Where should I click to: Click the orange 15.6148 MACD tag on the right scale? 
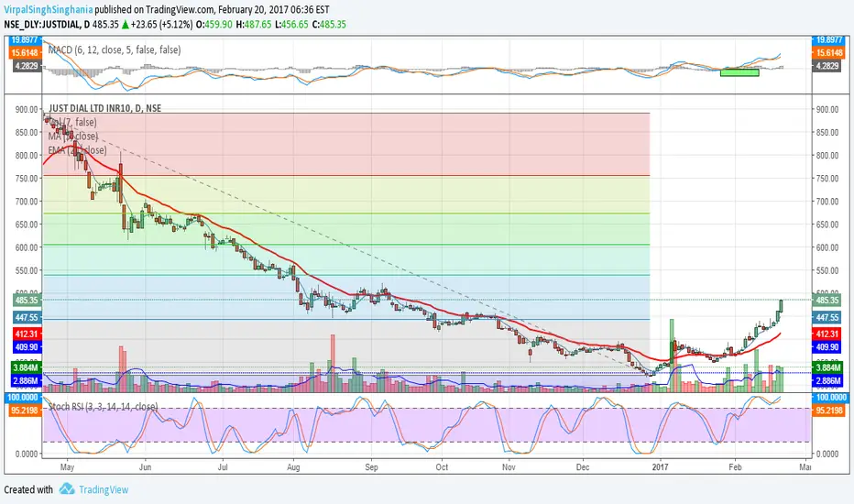point(827,53)
